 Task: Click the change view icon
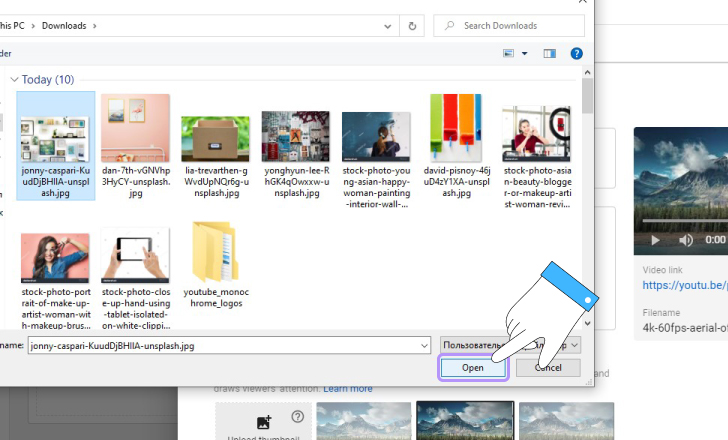pyautogui.click(x=508, y=53)
